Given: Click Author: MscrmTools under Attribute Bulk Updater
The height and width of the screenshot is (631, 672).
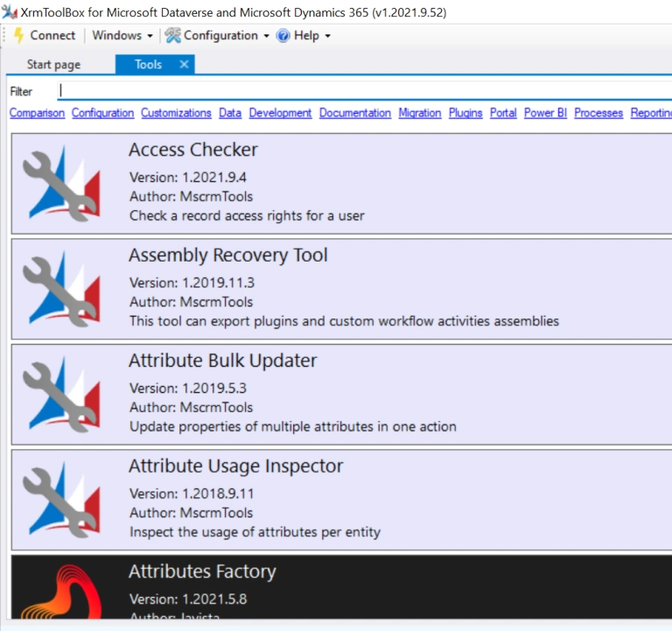Looking at the screenshot, I should (x=191, y=407).
